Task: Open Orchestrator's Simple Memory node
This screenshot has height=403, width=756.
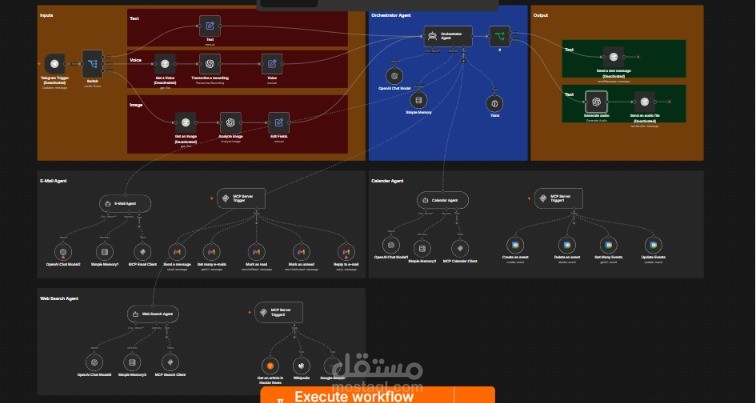Action: click(418, 100)
